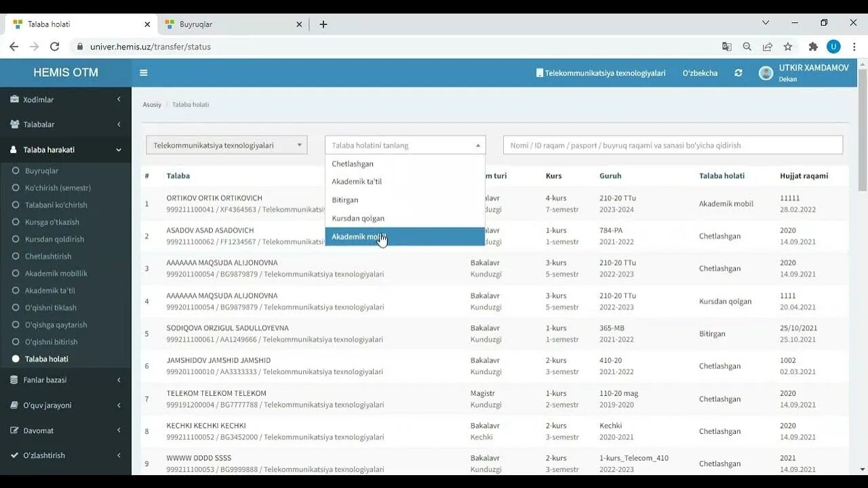
Task: Click Telekommunikatsiya texnologiyalari in the top header
Action: point(601,73)
